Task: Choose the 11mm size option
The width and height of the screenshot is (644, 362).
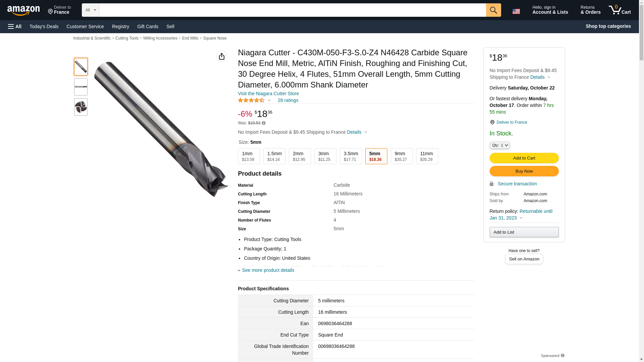Action: (x=427, y=156)
